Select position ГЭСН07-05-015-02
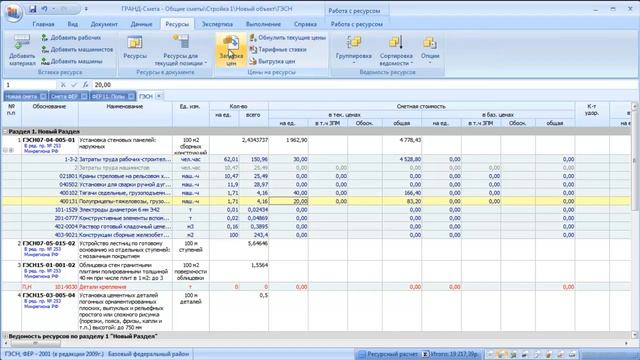The width and height of the screenshot is (640, 360). (49, 243)
